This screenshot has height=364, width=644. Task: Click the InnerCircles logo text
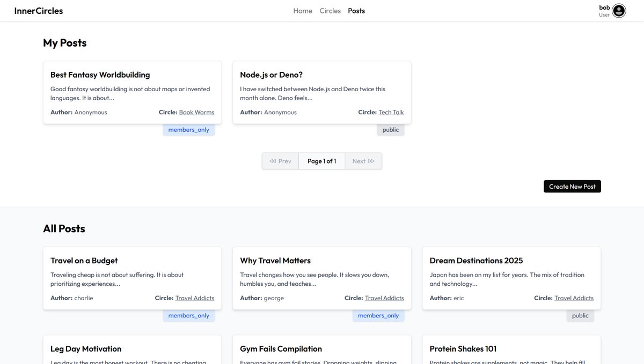coord(39,11)
